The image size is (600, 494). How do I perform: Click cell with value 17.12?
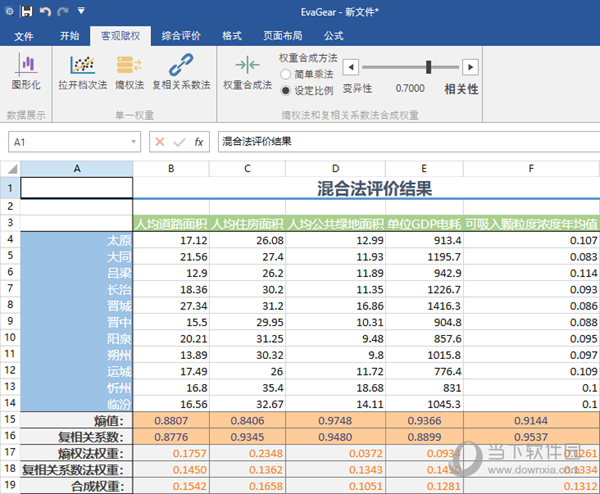point(171,240)
